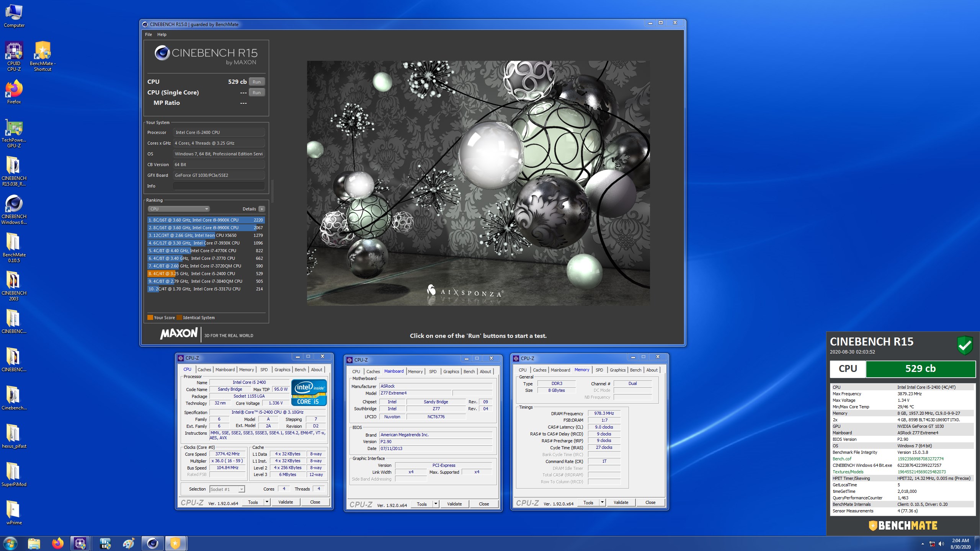Open SPD tab in first CPU-Z window
Viewport: 980px width, 551px height.
[x=264, y=370]
